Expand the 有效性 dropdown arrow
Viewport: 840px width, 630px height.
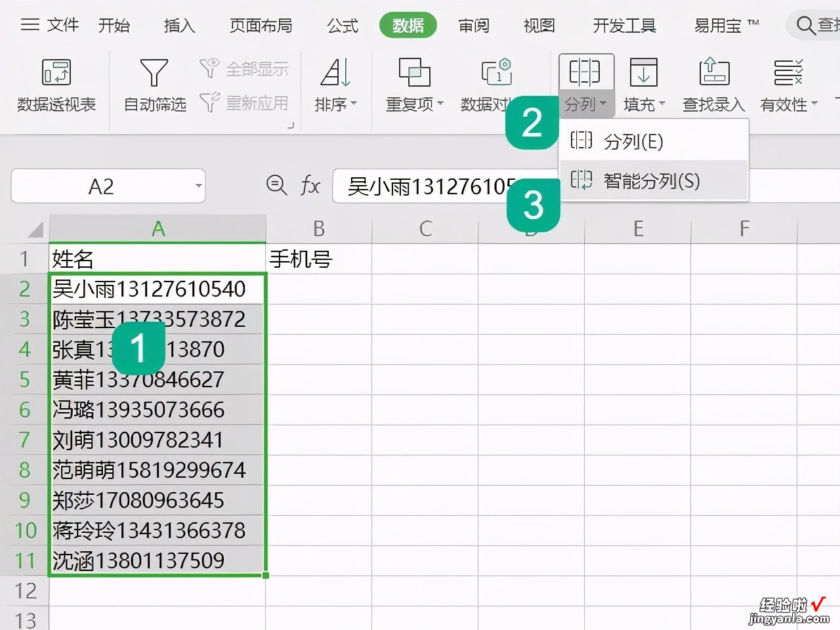coord(814,104)
